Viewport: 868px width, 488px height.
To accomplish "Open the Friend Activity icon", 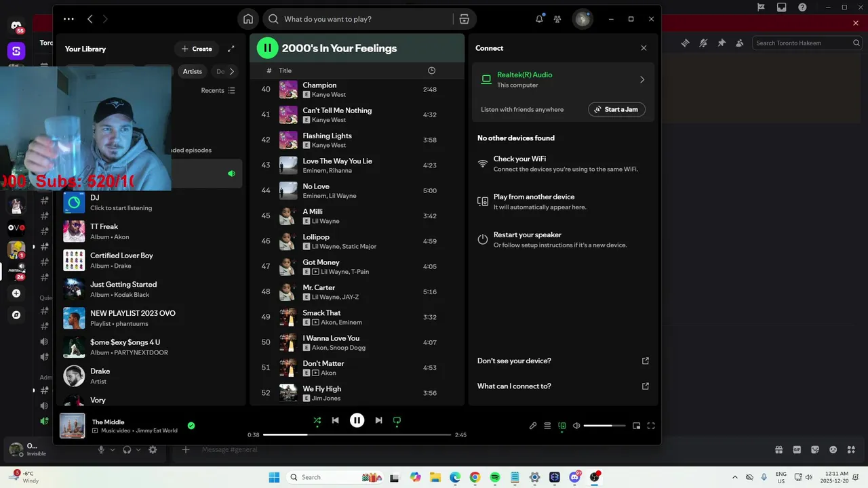I will (x=557, y=19).
